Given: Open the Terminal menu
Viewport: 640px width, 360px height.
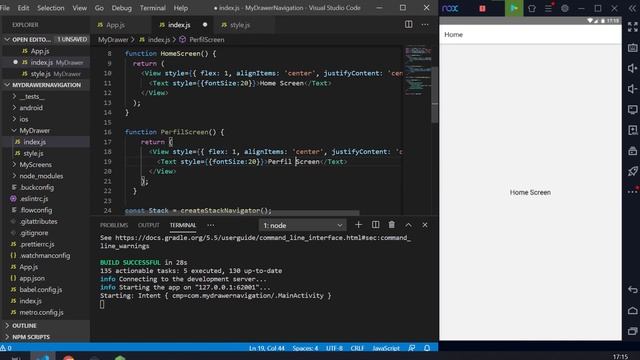Looking at the screenshot, I should click(x=153, y=8).
